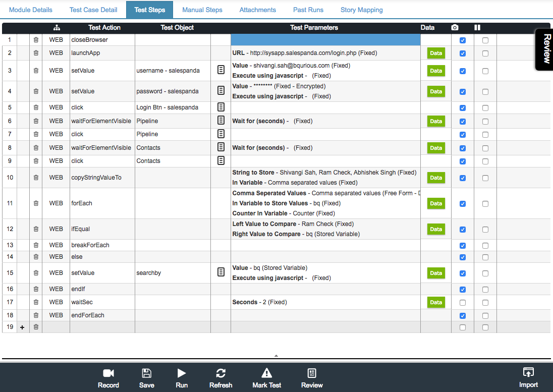Open Story Mapping tab

click(361, 10)
